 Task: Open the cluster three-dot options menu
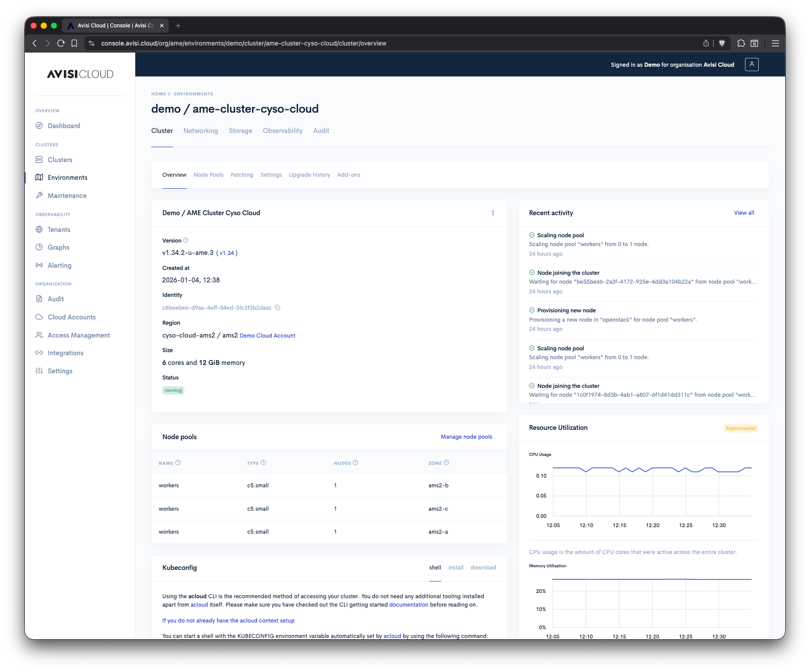pyautogui.click(x=493, y=213)
